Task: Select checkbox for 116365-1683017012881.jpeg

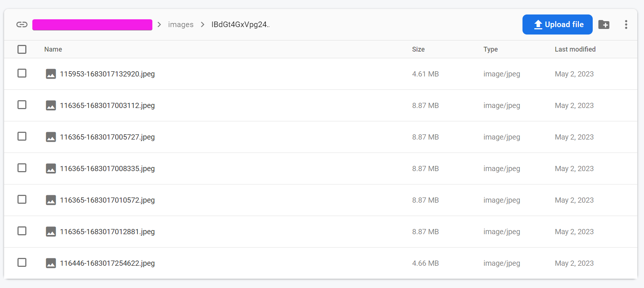Action: pos(22,231)
